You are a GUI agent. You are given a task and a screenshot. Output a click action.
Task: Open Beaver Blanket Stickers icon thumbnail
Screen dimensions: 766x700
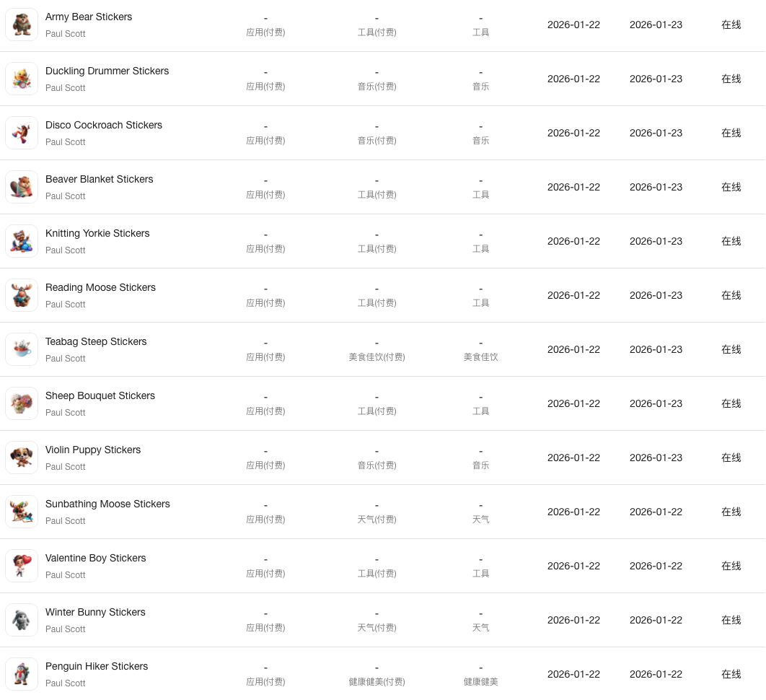(22, 187)
